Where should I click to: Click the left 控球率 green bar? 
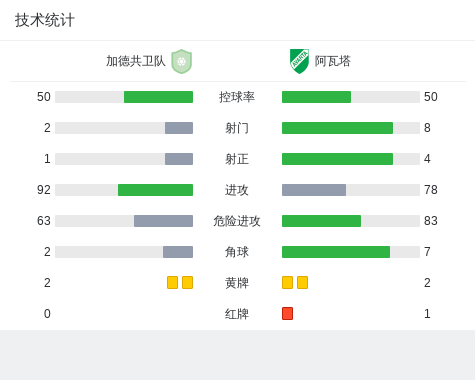pos(158,97)
